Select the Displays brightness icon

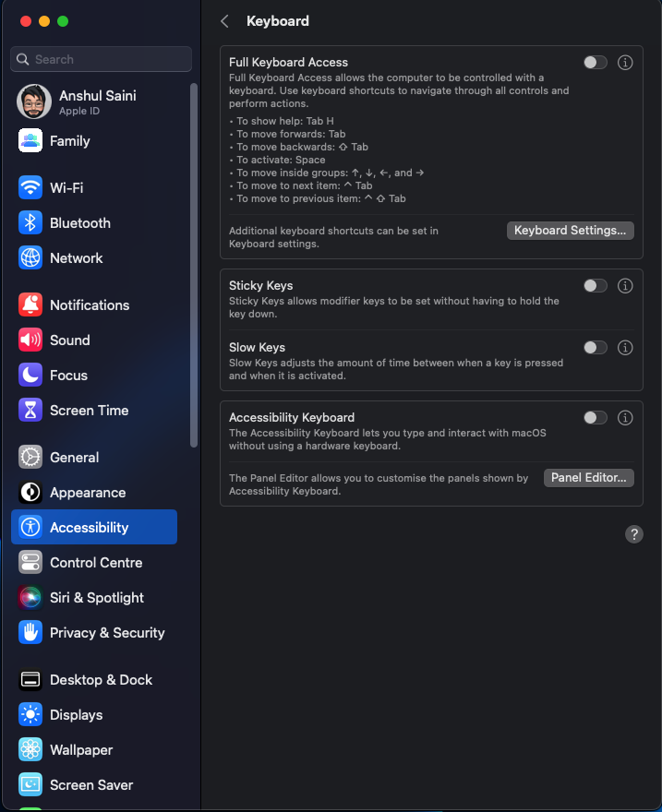pos(30,714)
